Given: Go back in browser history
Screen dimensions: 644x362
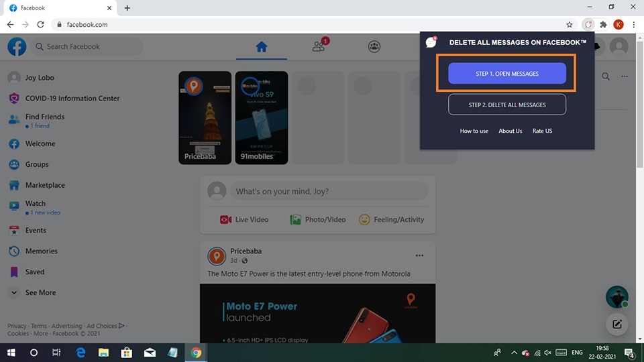Looking at the screenshot, I should tap(10, 25).
